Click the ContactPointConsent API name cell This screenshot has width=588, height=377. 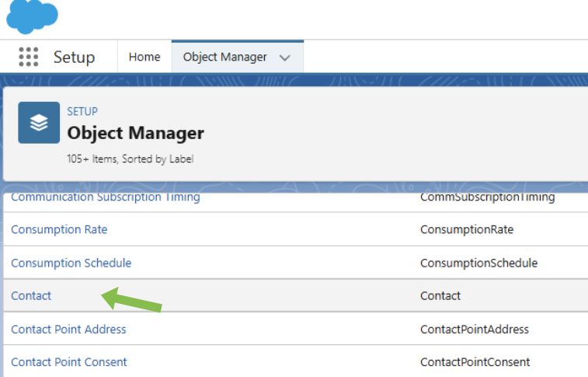pyautogui.click(x=475, y=362)
